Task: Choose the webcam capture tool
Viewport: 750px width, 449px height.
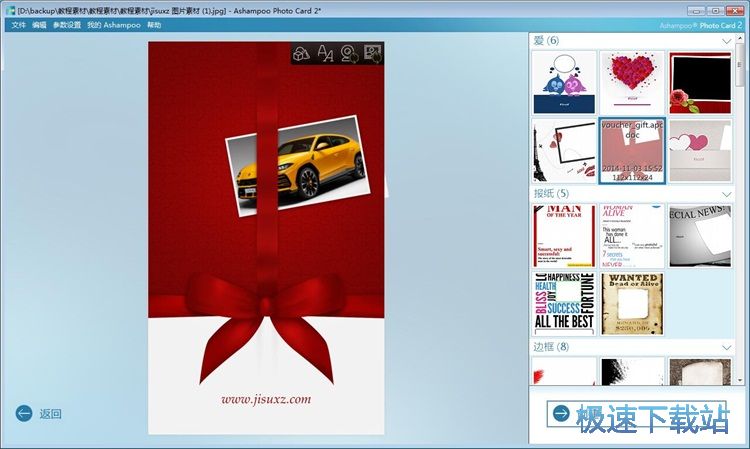Action: click(349, 54)
